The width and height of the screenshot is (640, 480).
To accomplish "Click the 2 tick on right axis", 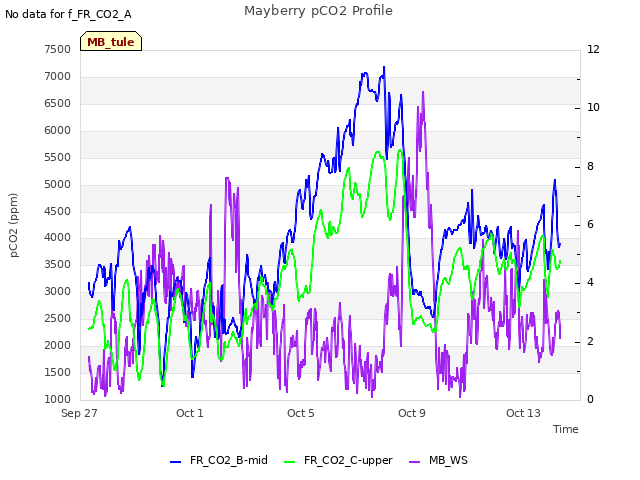I will tap(590, 341).
